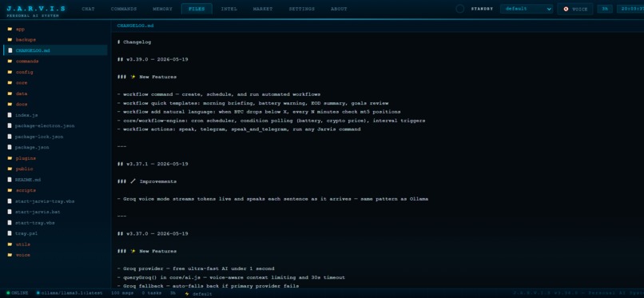Click the line starting 'Groq voice mode streams'
Viewport: 644px width, 298px height.
click(x=272, y=199)
